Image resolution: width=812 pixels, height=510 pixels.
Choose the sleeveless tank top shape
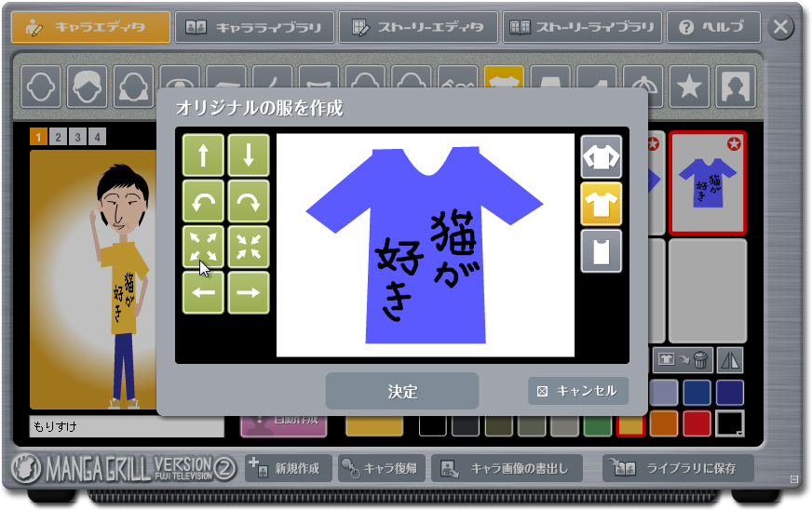(601, 251)
